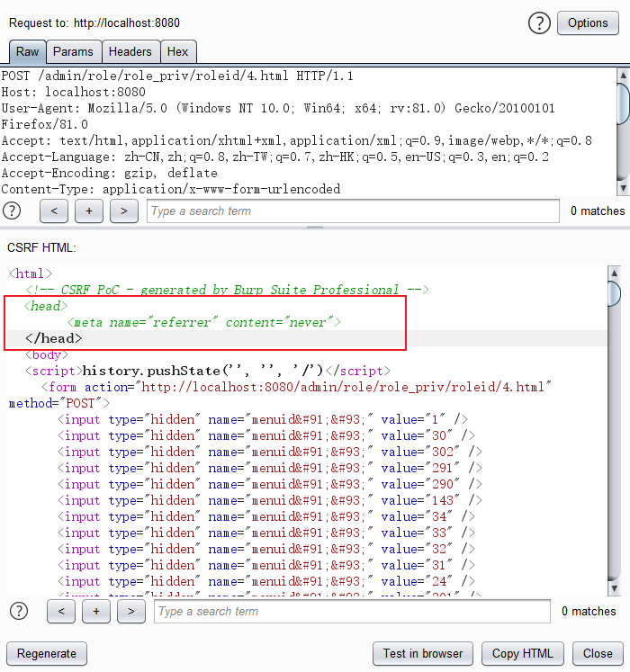Click plus button in CSRF HTML search bar
This screenshot has height=672, width=630.
96,611
